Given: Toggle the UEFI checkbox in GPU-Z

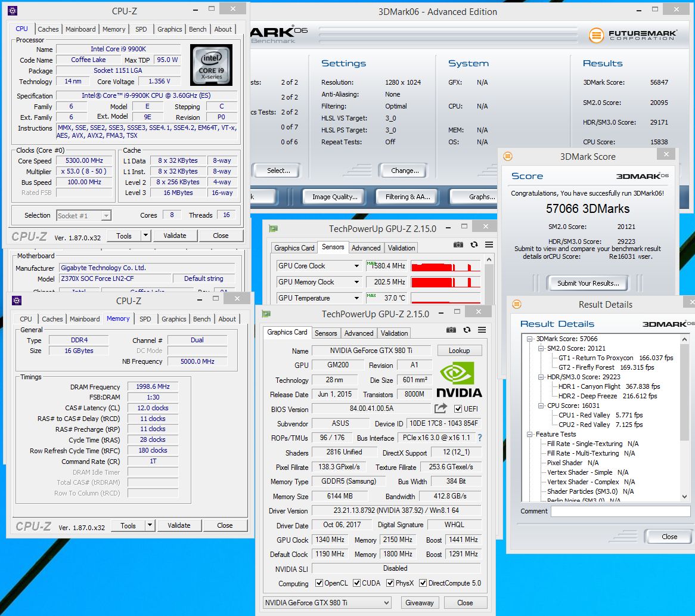Looking at the screenshot, I should tap(458, 409).
